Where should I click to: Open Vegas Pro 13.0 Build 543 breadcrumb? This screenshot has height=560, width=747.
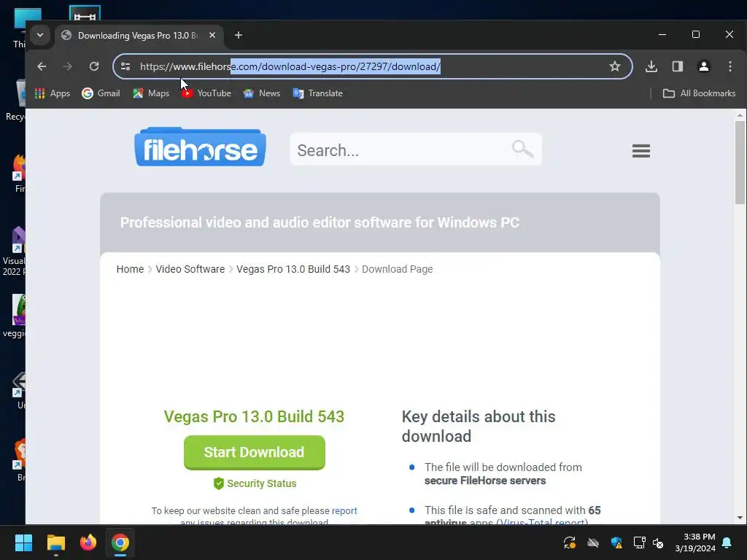pos(293,269)
